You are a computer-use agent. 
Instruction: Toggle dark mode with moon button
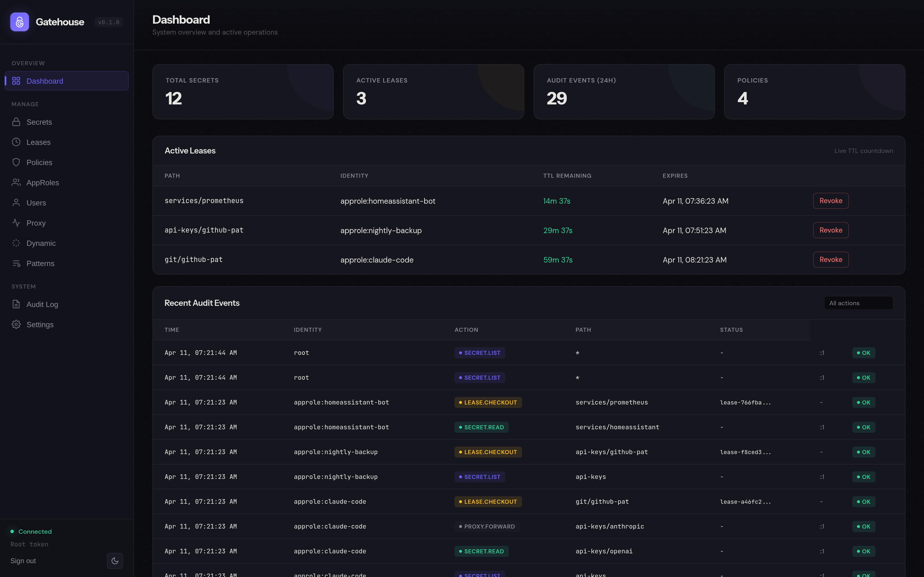point(115,561)
